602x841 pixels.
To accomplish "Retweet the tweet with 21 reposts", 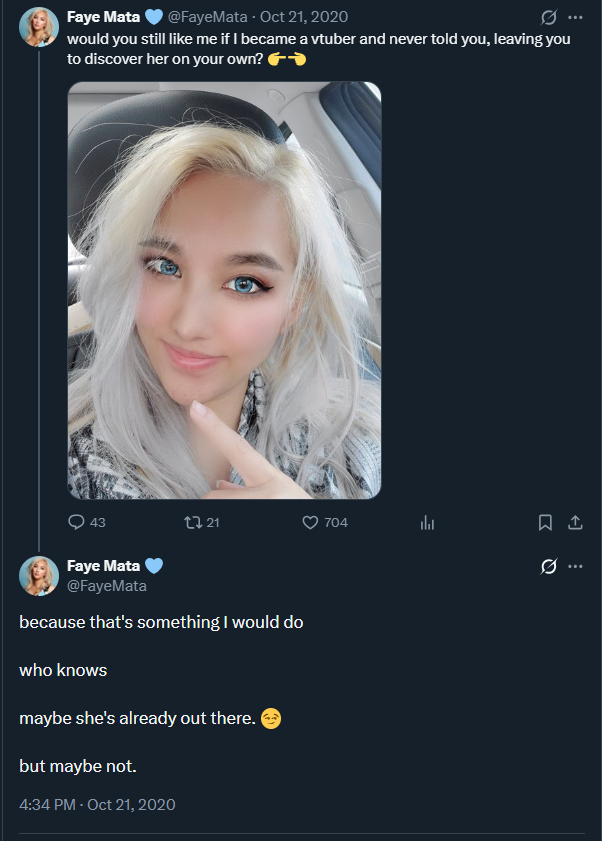I will [x=193, y=522].
